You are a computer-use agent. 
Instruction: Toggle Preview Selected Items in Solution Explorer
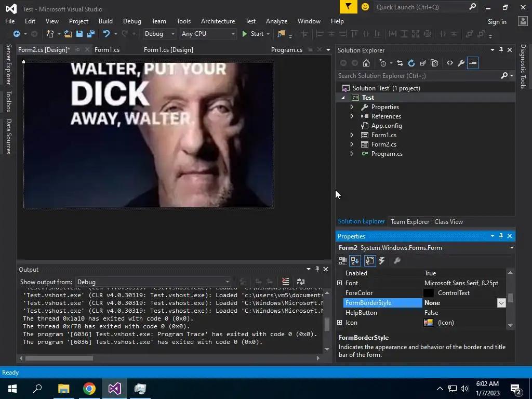click(x=473, y=63)
